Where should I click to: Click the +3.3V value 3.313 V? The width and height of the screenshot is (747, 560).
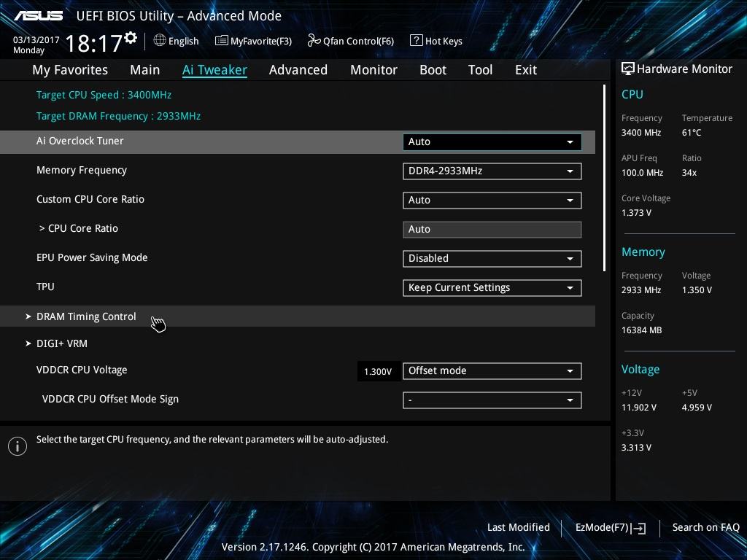click(636, 448)
